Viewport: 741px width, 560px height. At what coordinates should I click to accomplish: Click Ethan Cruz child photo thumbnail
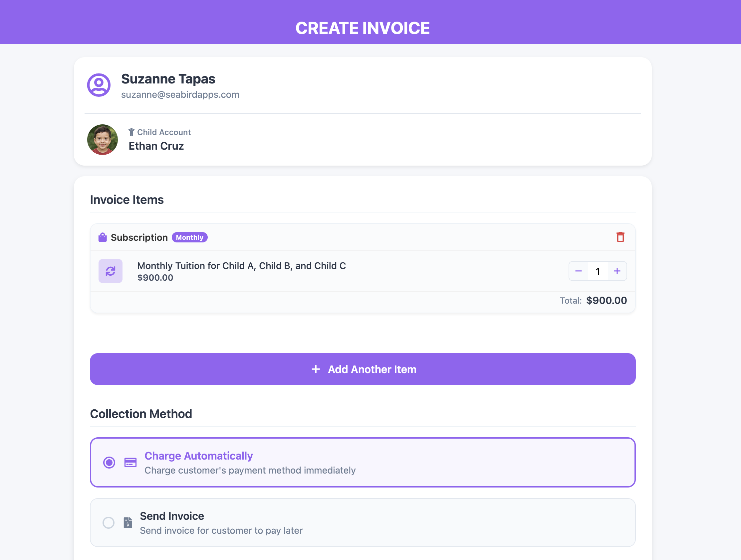103,140
